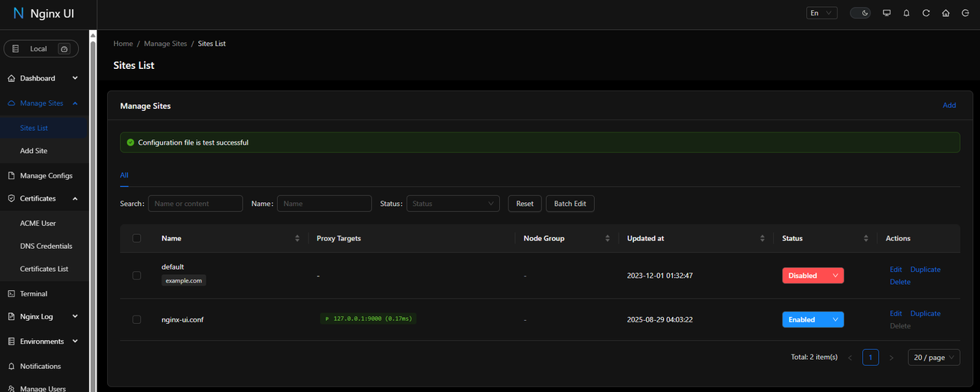
Task: Click the Nginx Log file icon
Action: tap(11, 316)
